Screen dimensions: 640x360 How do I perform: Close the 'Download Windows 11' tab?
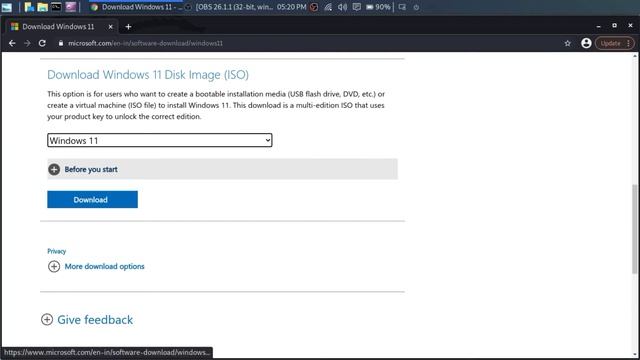coord(110,27)
